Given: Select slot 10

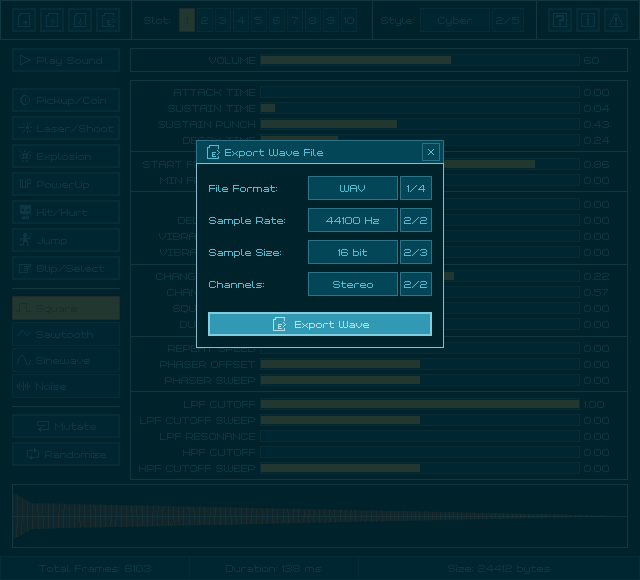Looking at the screenshot, I should pos(349,20).
